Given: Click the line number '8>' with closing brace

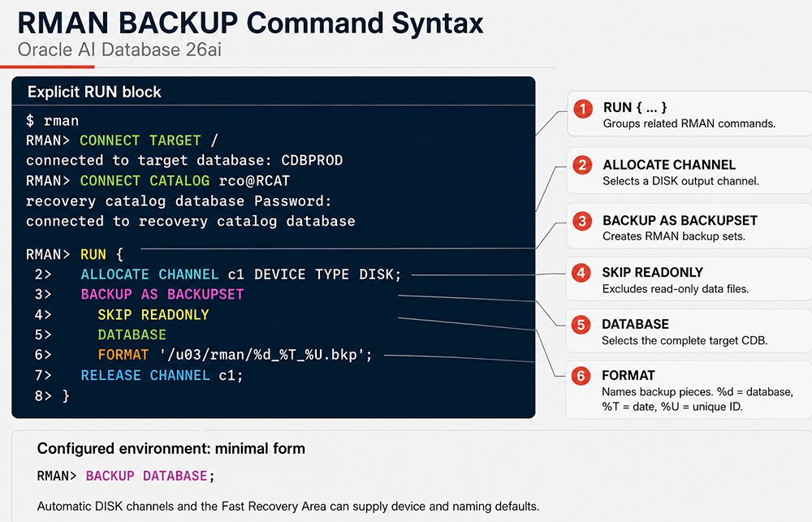Looking at the screenshot, I should click(x=52, y=396).
